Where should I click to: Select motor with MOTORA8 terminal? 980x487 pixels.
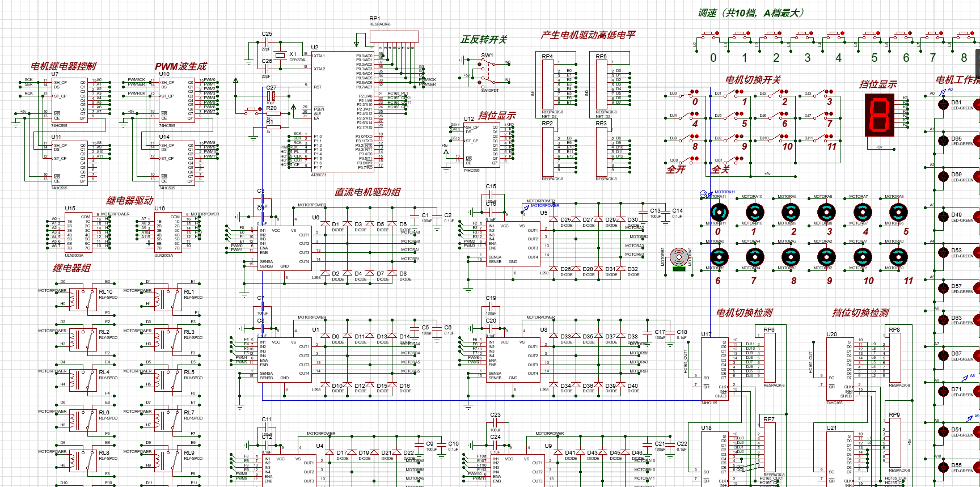pyautogui.click(x=826, y=213)
